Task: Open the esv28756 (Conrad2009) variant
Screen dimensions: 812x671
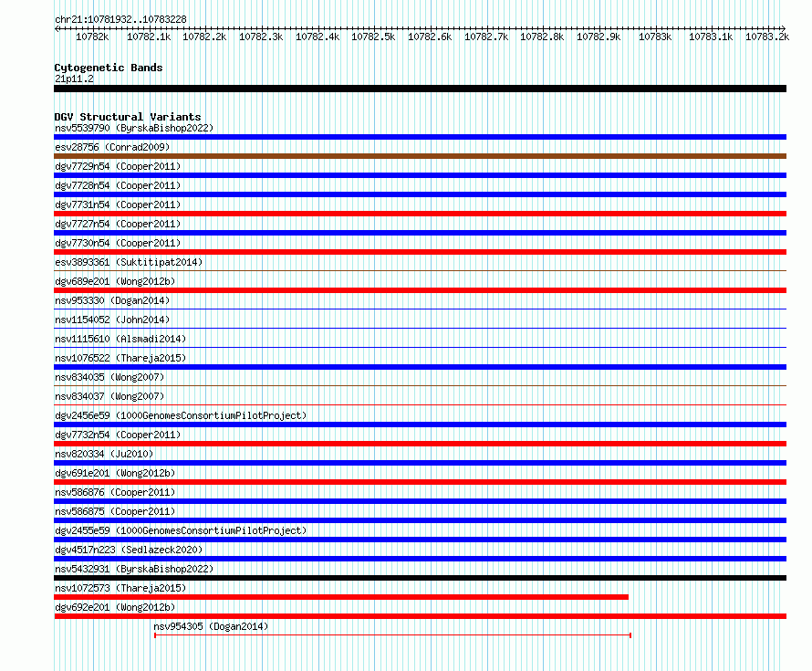Action: coord(112,147)
